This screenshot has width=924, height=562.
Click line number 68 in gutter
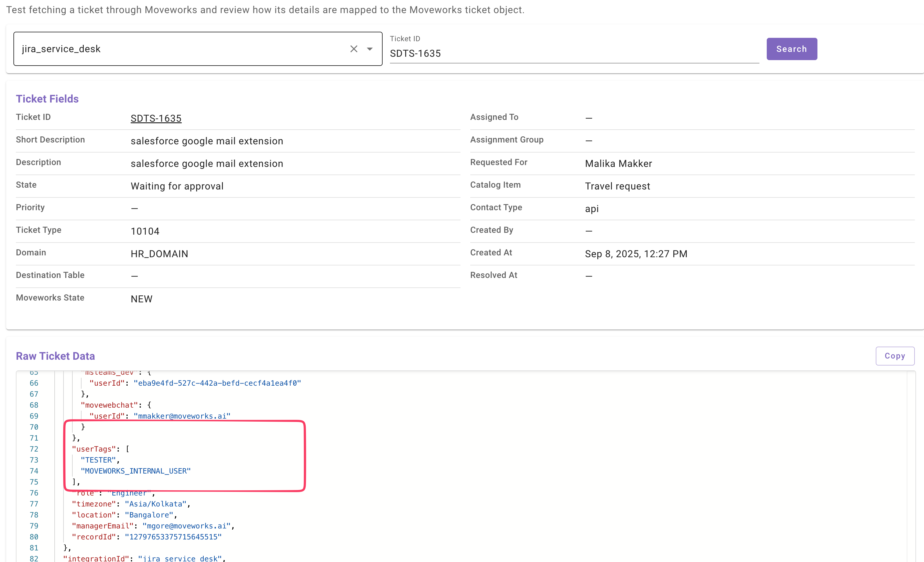pos(34,405)
